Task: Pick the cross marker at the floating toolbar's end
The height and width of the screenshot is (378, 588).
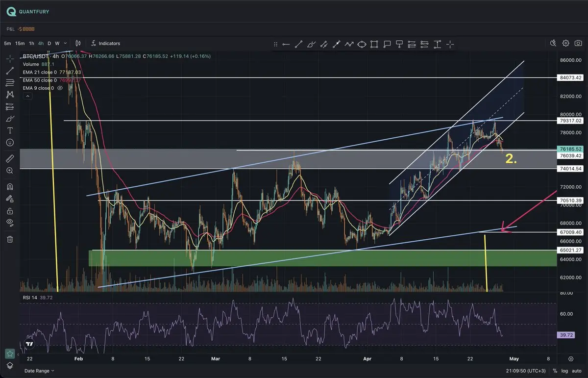Action: coord(450,44)
